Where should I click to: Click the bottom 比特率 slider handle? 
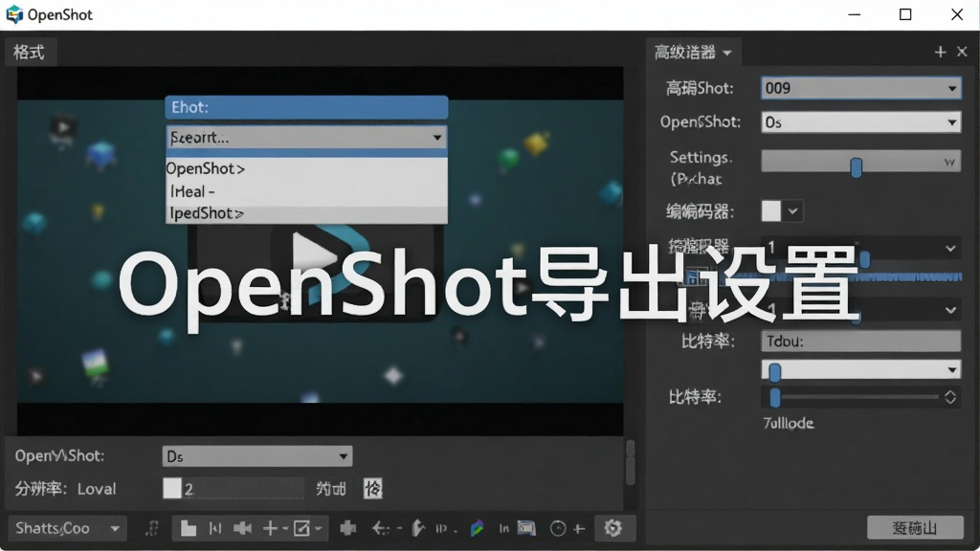point(775,397)
